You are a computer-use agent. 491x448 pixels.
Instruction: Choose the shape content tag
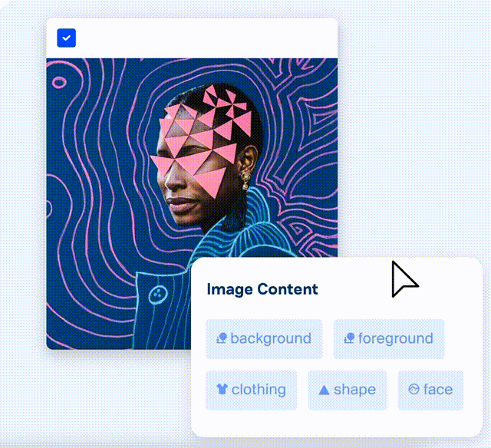click(x=348, y=390)
